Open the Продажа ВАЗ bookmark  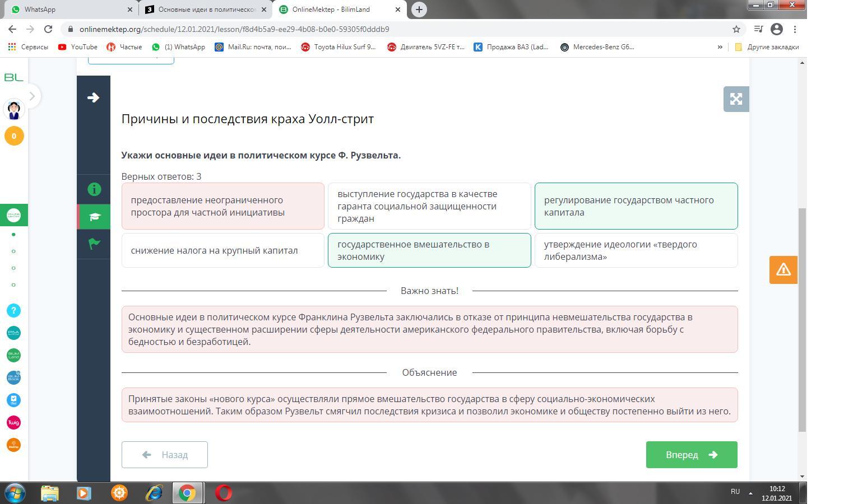[512, 47]
